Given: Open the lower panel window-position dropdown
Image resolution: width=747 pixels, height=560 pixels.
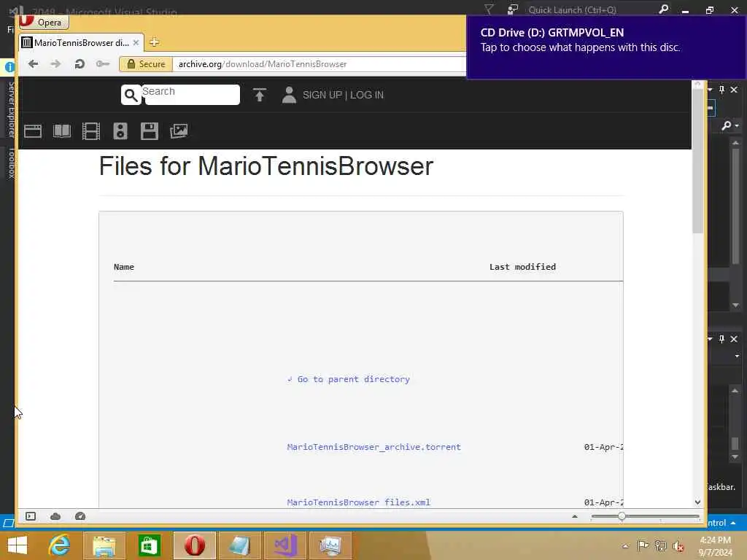Looking at the screenshot, I should [x=710, y=338].
